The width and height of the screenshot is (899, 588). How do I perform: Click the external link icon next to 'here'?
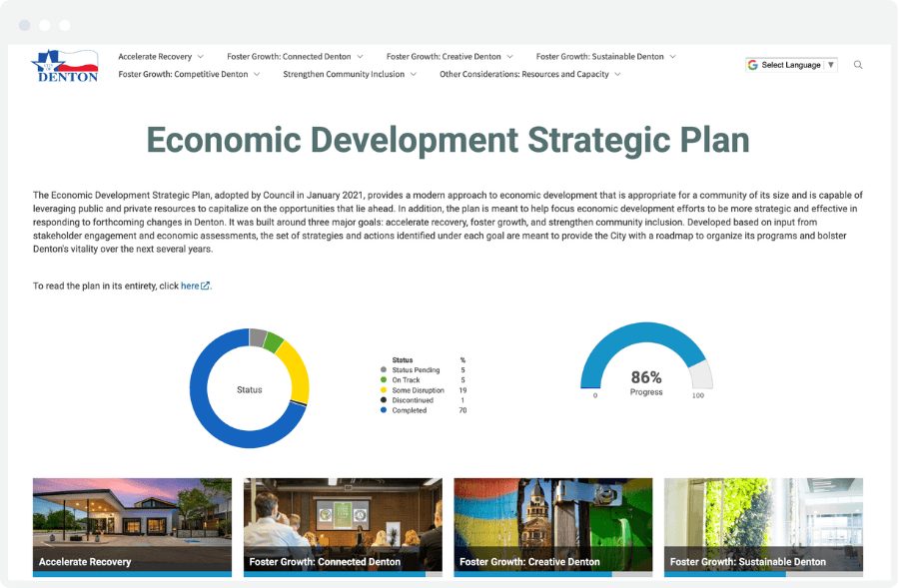[205, 286]
